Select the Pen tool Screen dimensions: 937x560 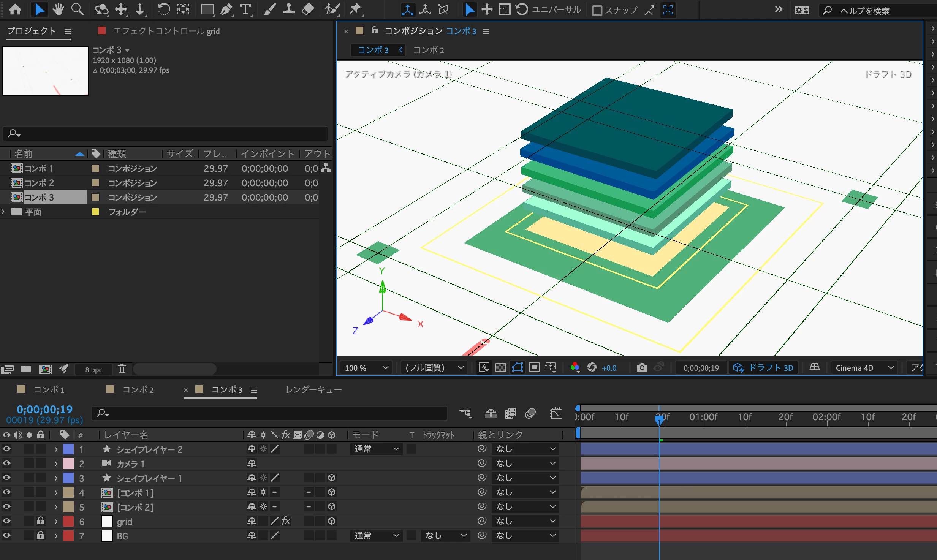coord(226,9)
